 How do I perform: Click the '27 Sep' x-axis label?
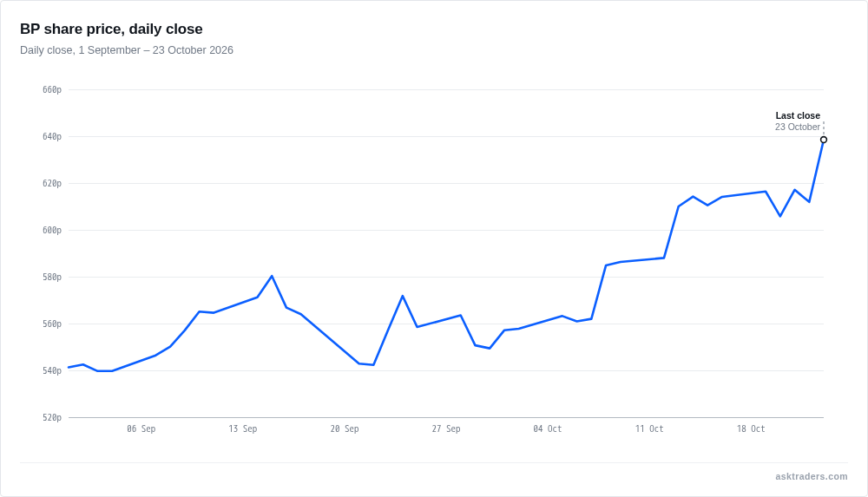(446, 429)
